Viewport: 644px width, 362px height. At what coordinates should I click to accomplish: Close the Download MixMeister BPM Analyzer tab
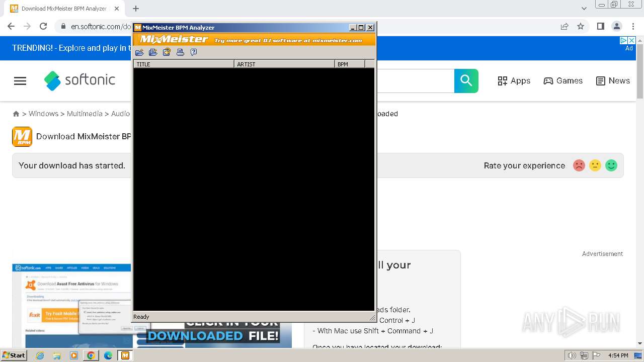pyautogui.click(x=117, y=9)
